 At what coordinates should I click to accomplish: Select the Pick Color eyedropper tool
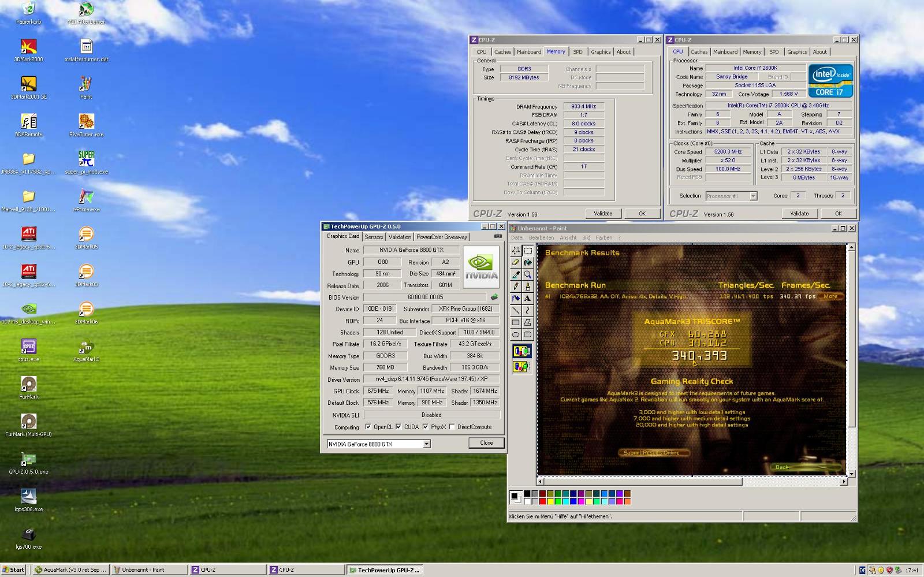[516, 274]
